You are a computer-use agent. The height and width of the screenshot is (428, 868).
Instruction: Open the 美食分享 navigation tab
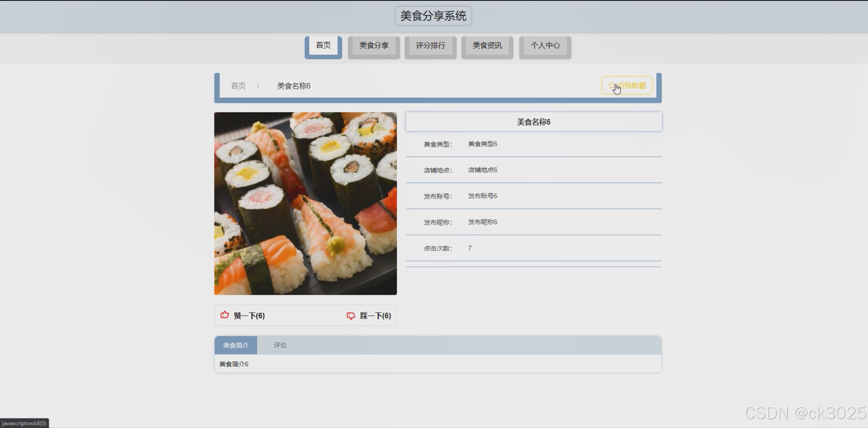pyautogui.click(x=374, y=45)
